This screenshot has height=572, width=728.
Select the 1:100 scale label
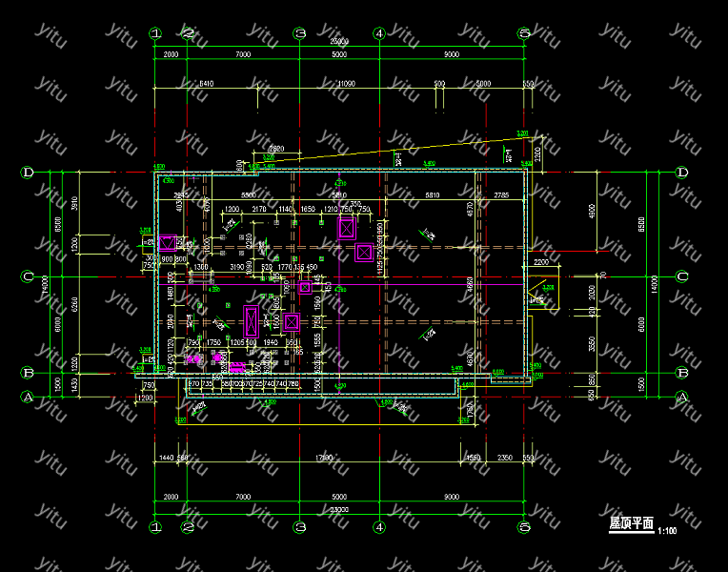(x=667, y=530)
